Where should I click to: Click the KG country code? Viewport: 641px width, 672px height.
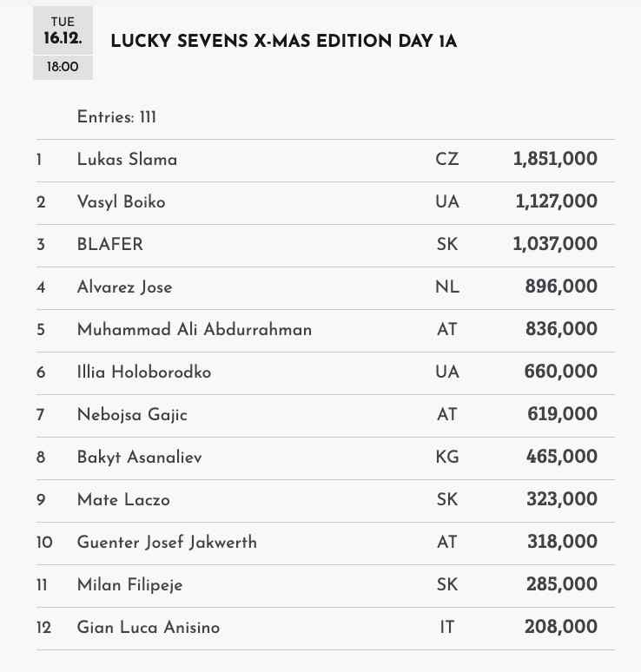coord(446,458)
